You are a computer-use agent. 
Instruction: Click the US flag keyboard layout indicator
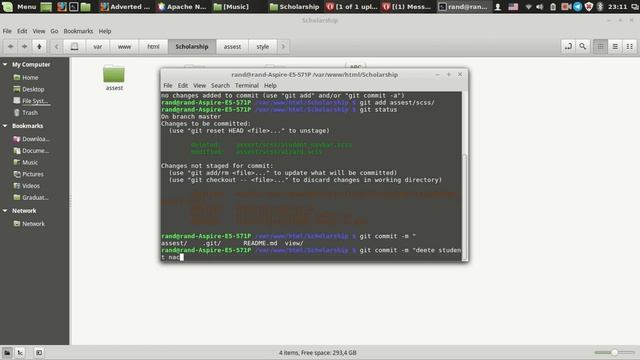click(513, 7)
